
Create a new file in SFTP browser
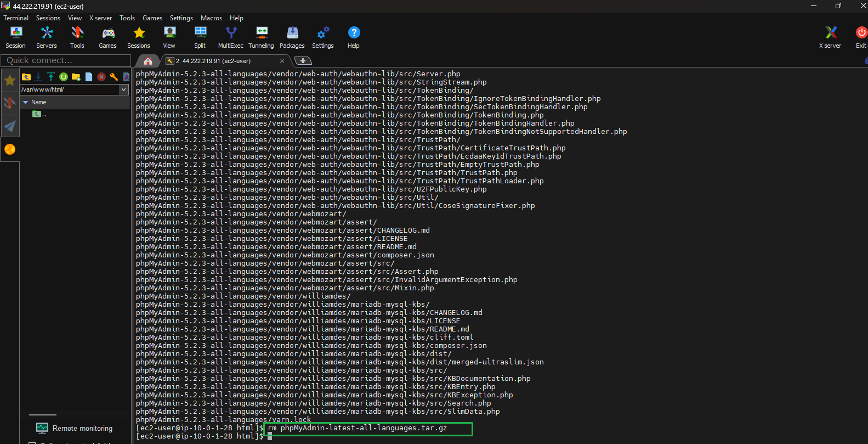[89, 77]
